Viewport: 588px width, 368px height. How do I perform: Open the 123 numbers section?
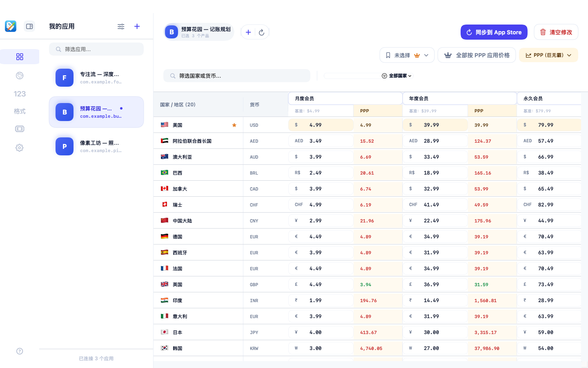pyautogui.click(x=20, y=94)
